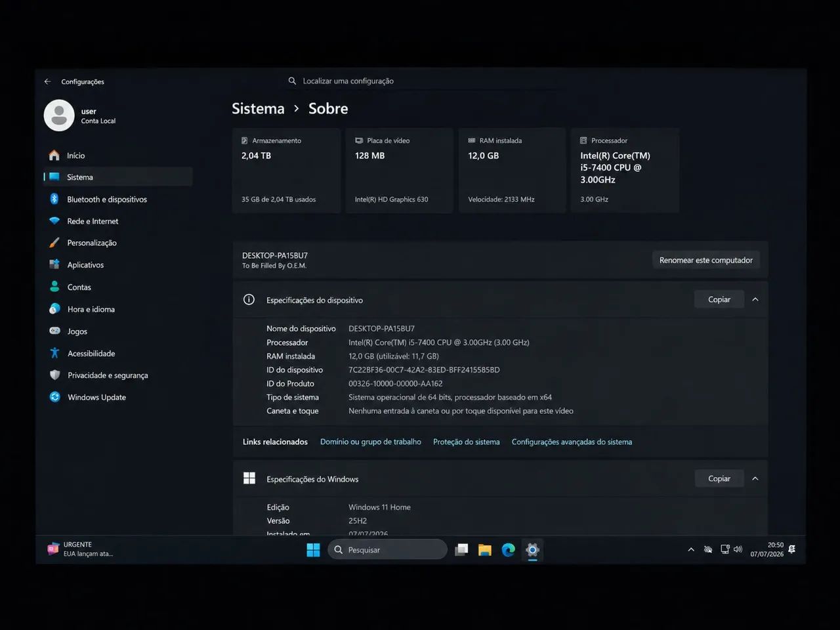Click the 12,0 GB (utilizável: 11,7 GB) value
The width and height of the screenshot is (840, 630).
394,356
